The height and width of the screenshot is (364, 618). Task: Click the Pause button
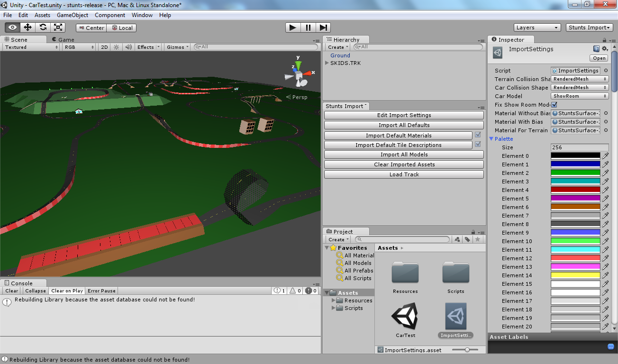308,27
